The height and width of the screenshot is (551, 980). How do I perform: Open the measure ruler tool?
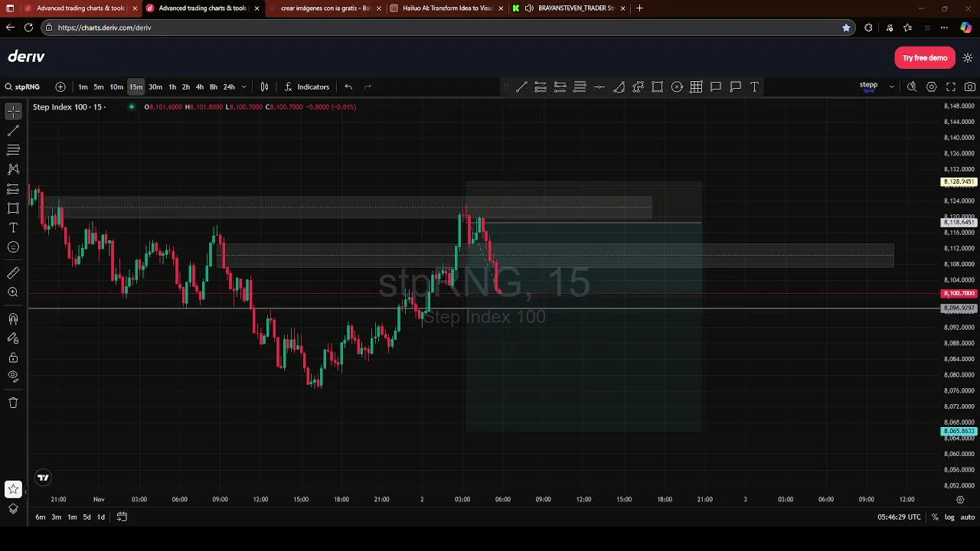[x=13, y=273]
